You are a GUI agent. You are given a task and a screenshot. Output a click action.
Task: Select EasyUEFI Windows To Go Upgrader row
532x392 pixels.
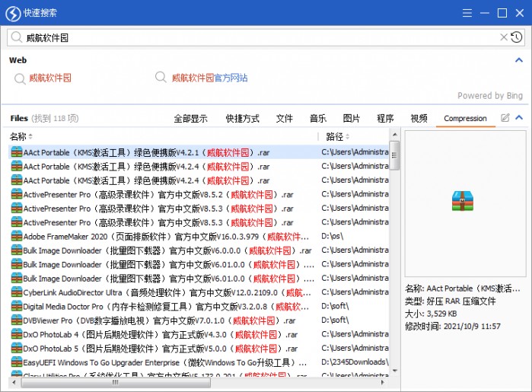click(199, 362)
